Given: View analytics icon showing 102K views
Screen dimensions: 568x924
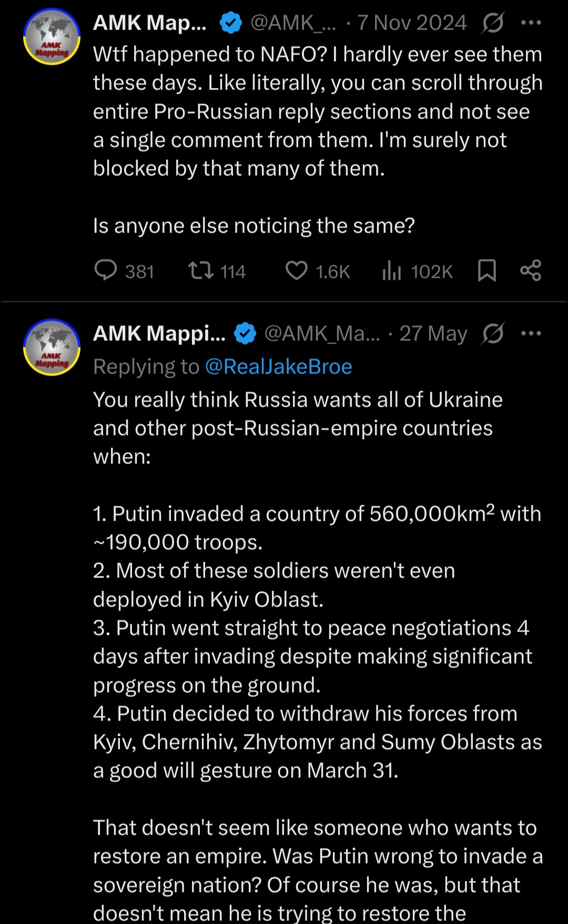Looking at the screenshot, I should 392,271.
